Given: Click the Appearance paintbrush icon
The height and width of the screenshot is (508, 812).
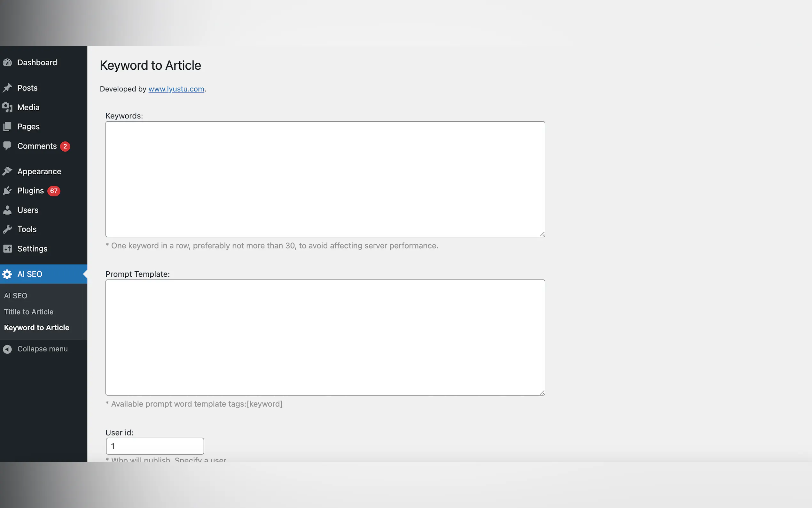Looking at the screenshot, I should (x=7, y=171).
